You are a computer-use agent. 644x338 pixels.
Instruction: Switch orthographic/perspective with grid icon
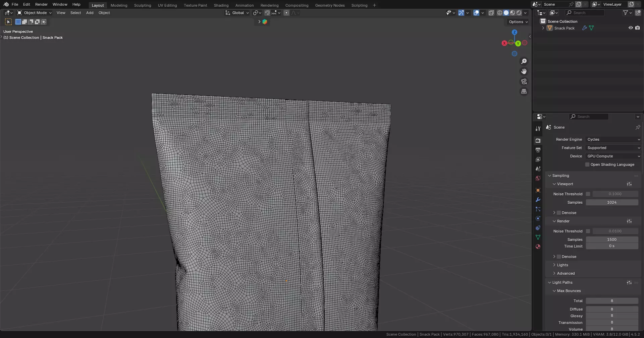(524, 91)
